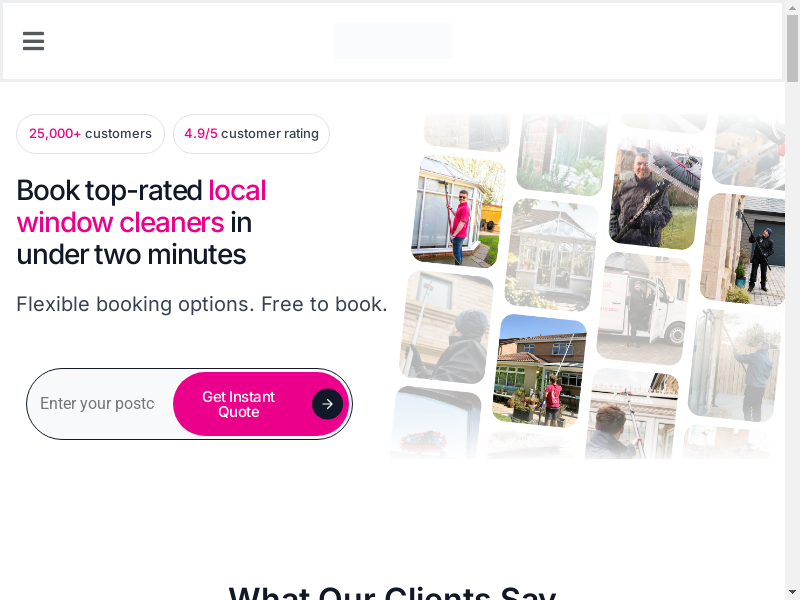This screenshot has width=800, height=600.
Task: Open photo of smiling man holding brush pole
Action: pyautogui.click(x=656, y=193)
